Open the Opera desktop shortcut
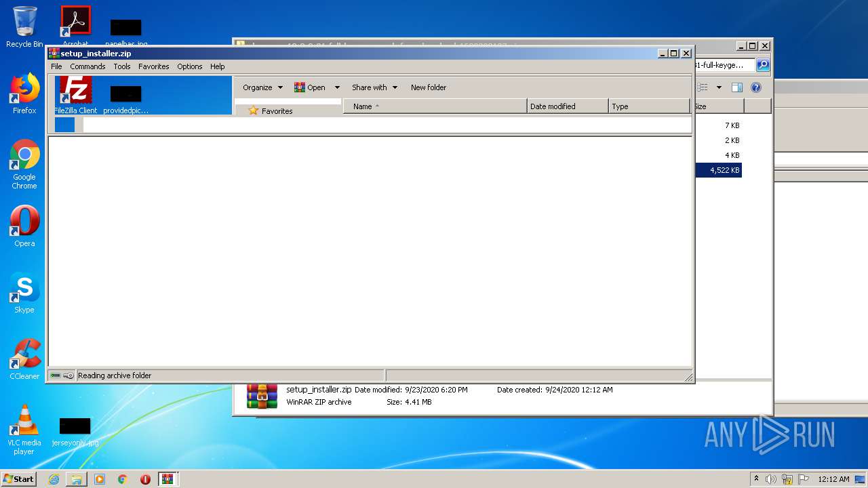The width and height of the screenshot is (868, 488). click(24, 226)
